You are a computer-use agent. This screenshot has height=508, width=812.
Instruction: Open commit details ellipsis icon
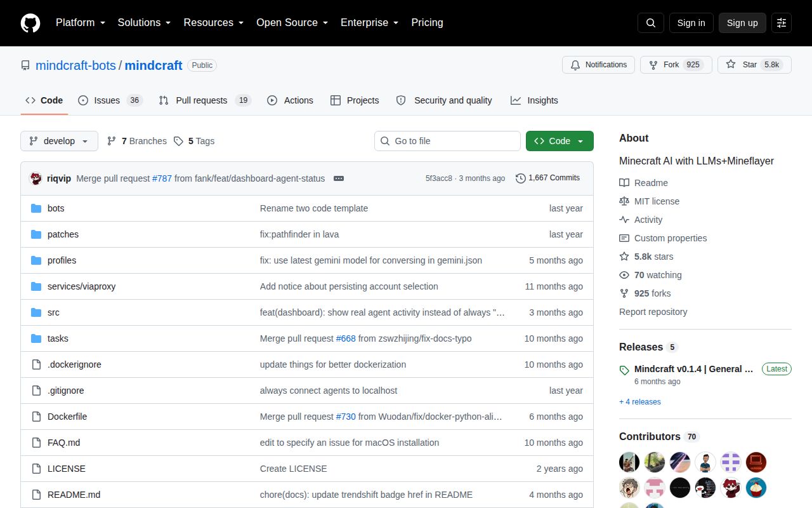tap(339, 178)
